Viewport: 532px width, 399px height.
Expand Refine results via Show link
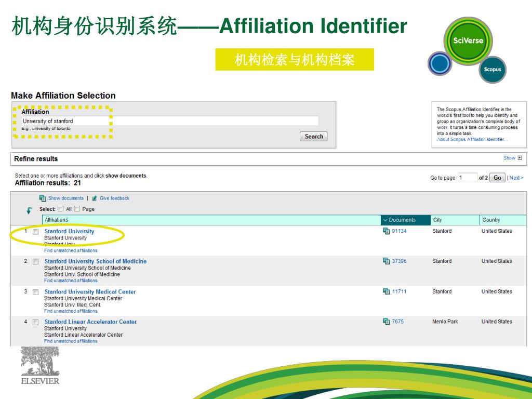509,158
